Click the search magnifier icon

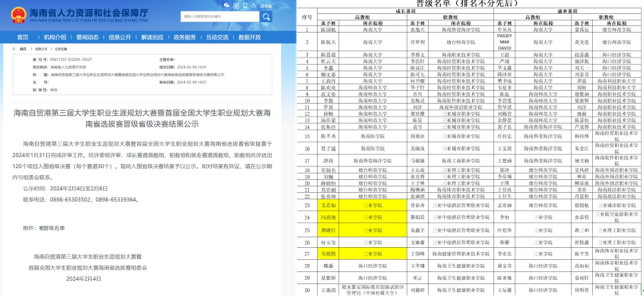click(266, 17)
